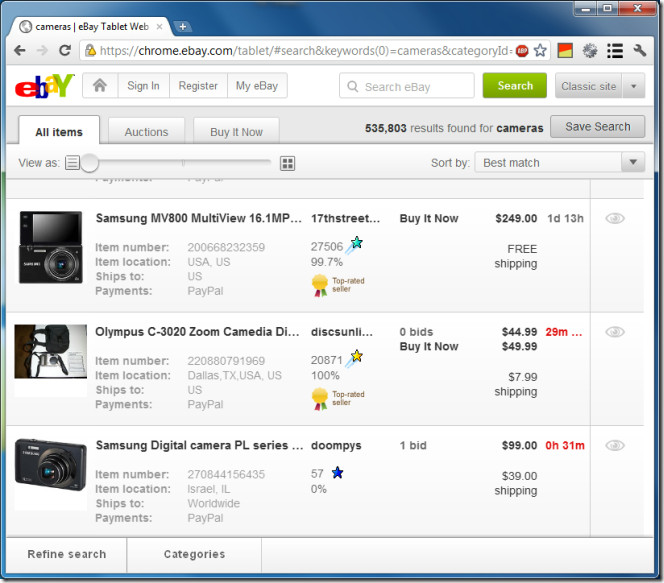
Task: Open the Chrome wrench menu
Action: coord(640,51)
